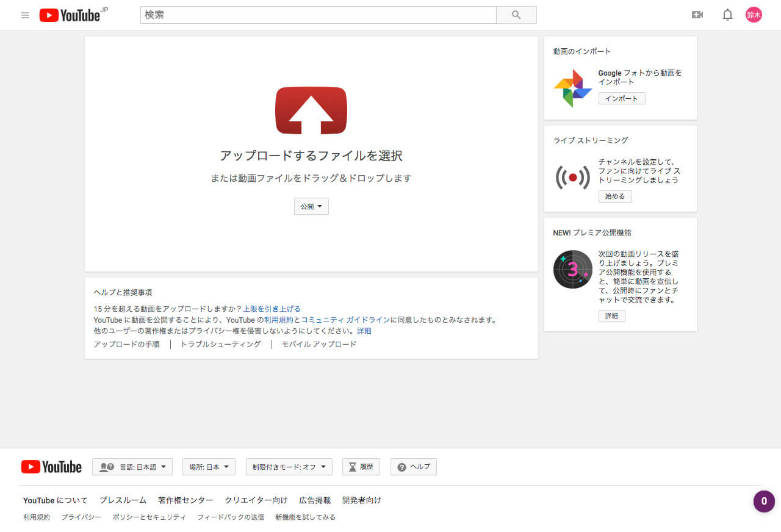Open the 広告掲載 footer link
This screenshot has width=781, height=532.
point(315,500)
